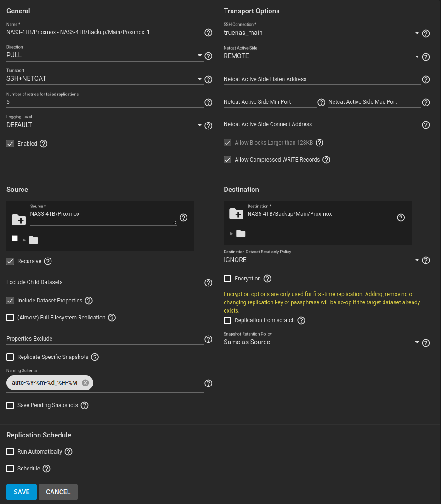Toggle Replication from scratch checkbox
Image resolution: width=441 pixels, height=504 pixels.
click(x=227, y=320)
